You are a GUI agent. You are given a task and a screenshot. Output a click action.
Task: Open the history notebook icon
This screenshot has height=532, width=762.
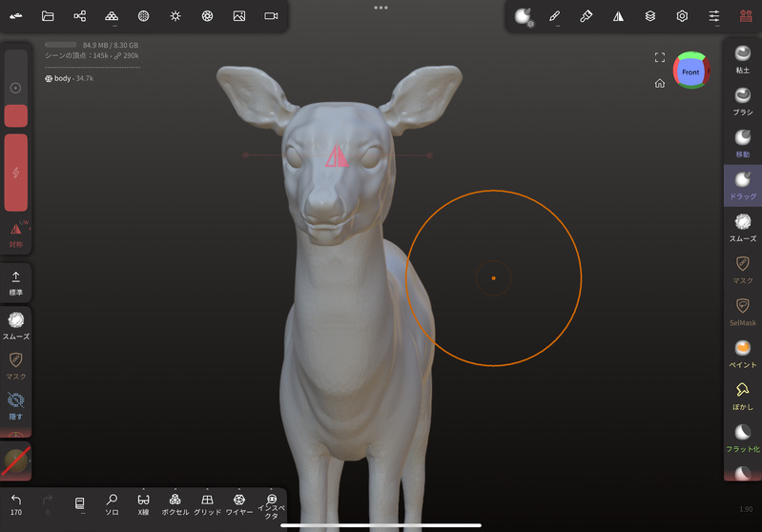tap(80, 504)
